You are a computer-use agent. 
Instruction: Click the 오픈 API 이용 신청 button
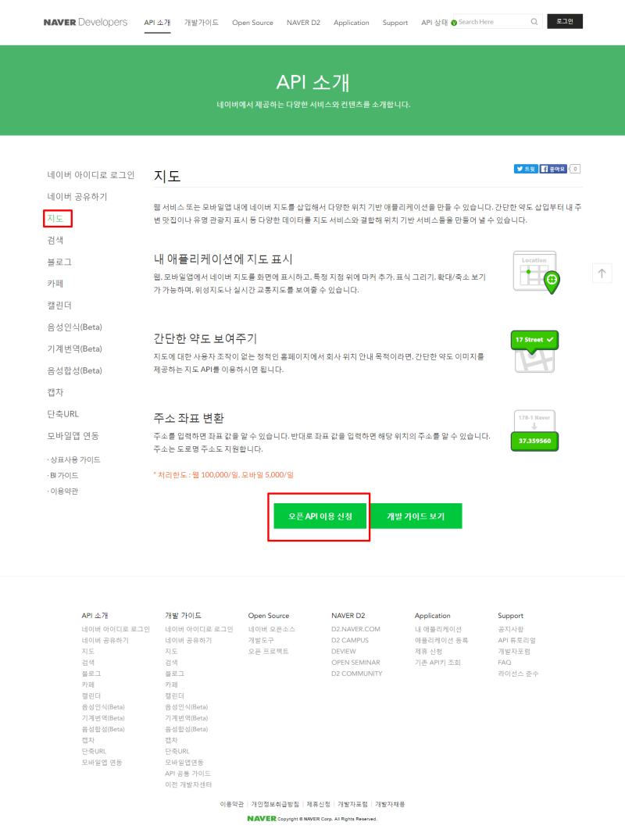(320, 517)
